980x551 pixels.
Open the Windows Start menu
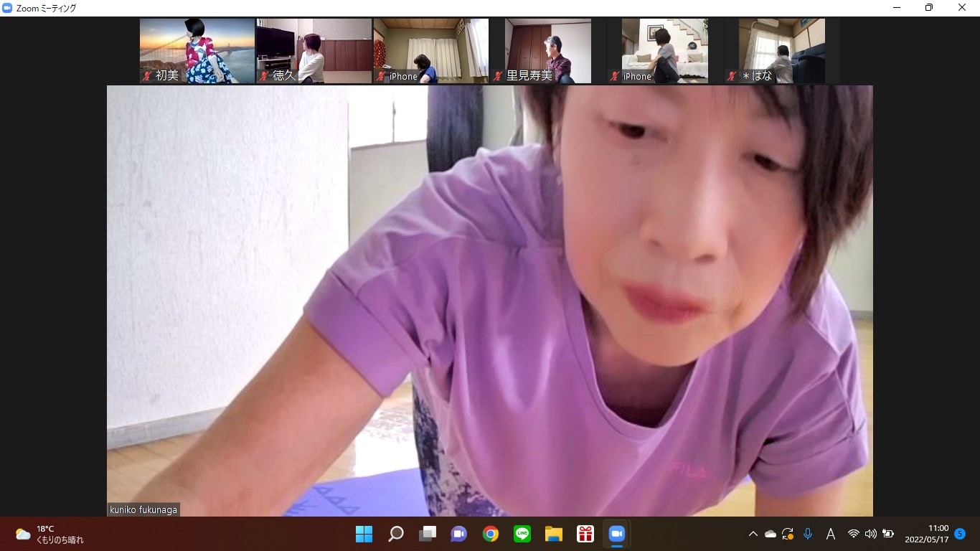(364, 534)
